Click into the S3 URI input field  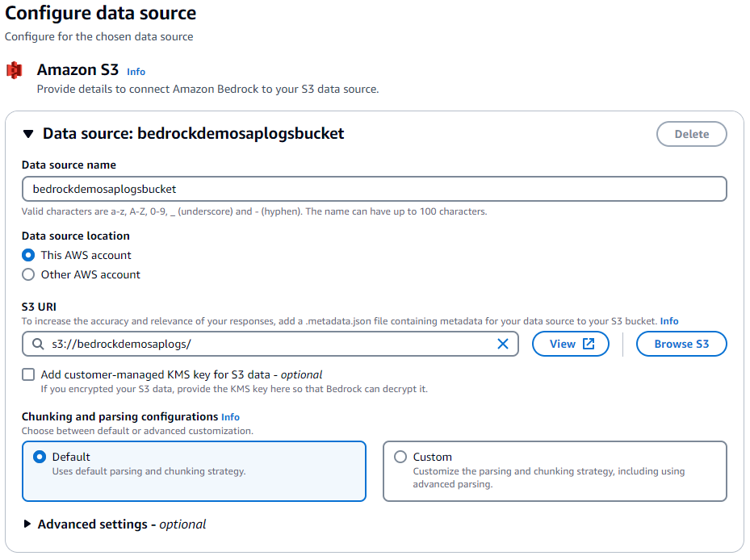270,344
